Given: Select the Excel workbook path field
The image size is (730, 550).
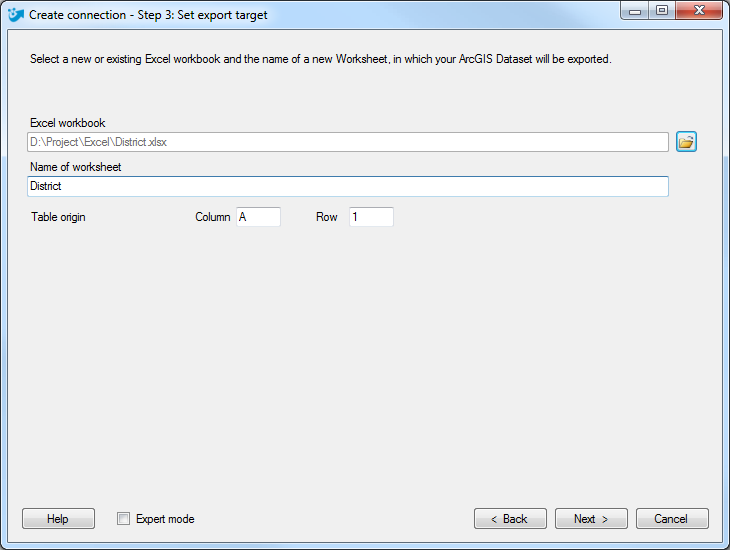Looking at the screenshot, I should 348,142.
